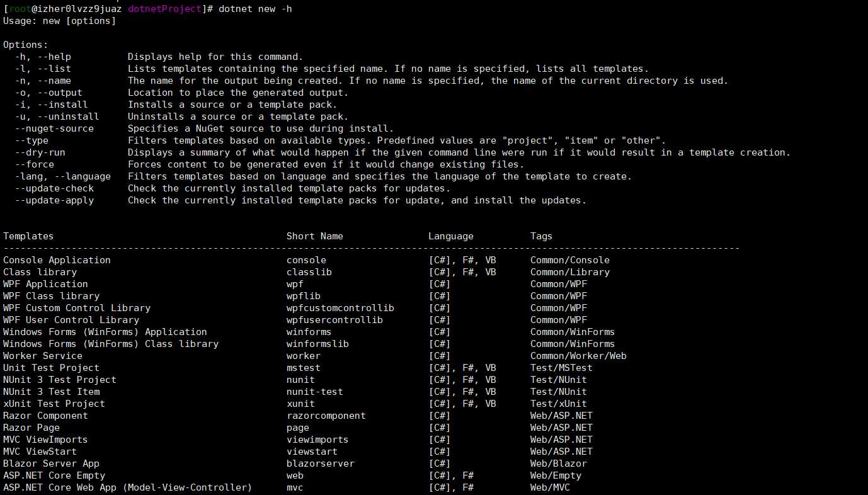Click the 'mstest' short name
Image resolution: width=868 pixels, height=495 pixels.
pyautogui.click(x=304, y=368)
